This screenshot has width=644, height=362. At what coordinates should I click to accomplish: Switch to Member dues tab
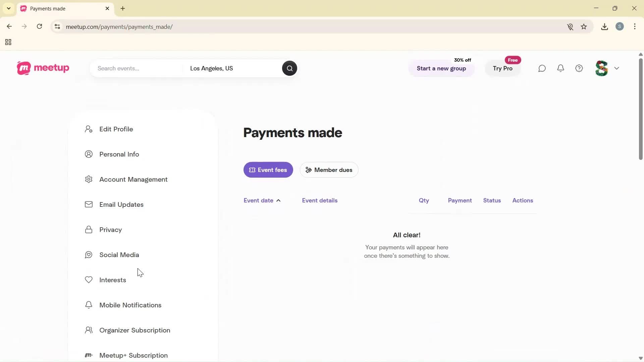(x=329, y=170)
